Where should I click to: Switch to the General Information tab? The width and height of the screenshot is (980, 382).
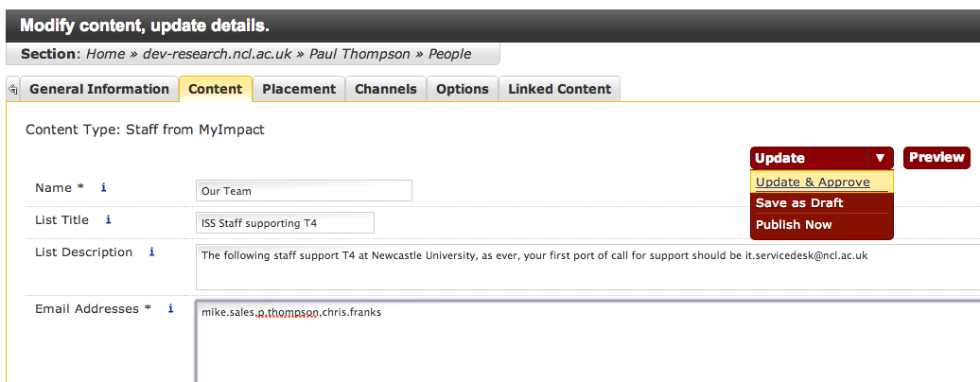pos(99,90)
